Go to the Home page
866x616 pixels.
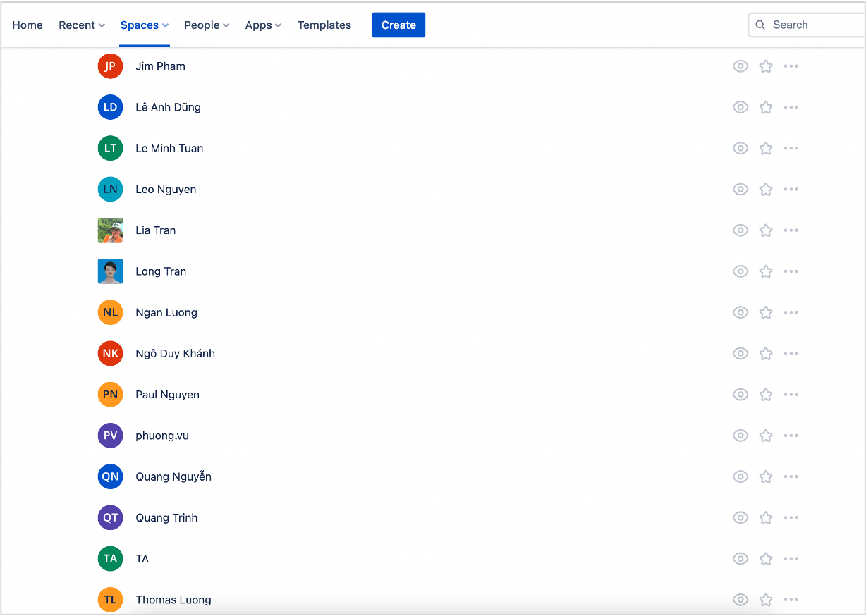28,25
